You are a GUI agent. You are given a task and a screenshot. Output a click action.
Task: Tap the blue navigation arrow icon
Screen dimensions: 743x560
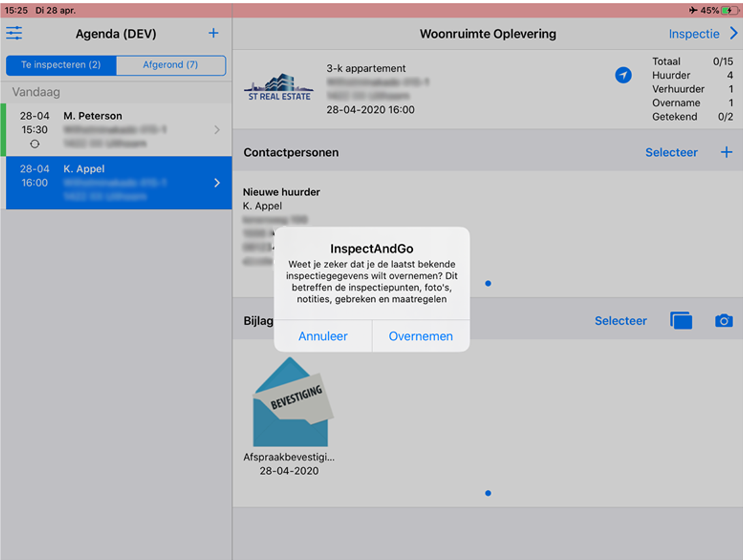pyautogui.click(x=623, y=75)
